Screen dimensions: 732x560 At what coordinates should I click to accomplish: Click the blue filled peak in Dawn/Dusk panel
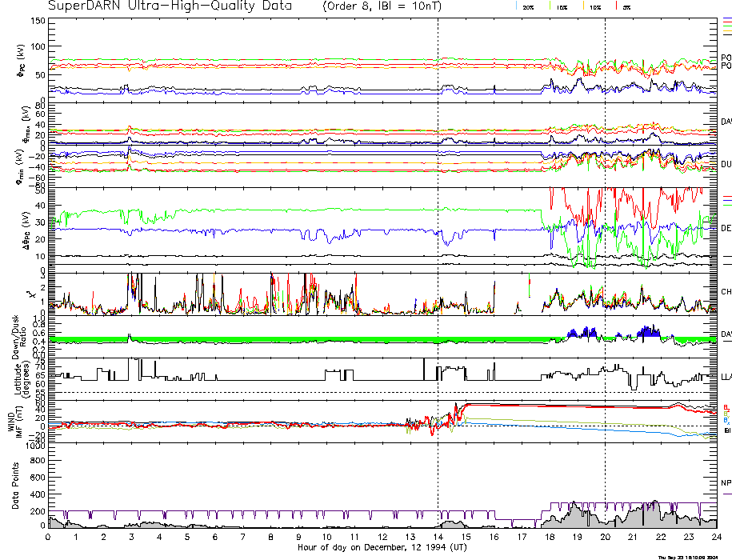[648, 332]
